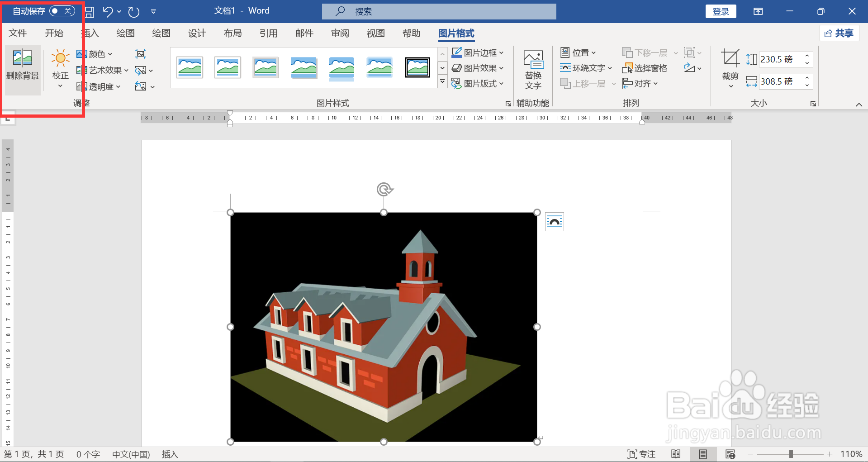Open the Corrections (校正) sun icon

60,58
